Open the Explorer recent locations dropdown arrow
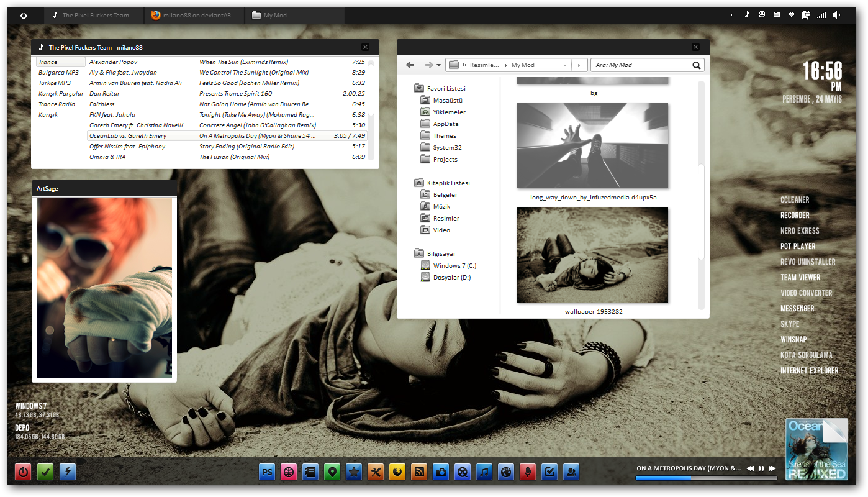The height and width of the screenshot is (497, 868). [439, 65]
